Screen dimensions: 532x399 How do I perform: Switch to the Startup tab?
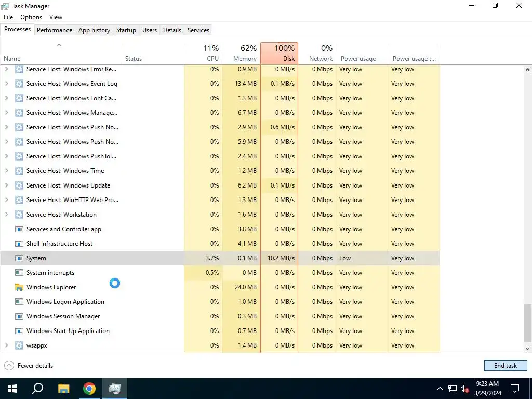tap(126, 30)
